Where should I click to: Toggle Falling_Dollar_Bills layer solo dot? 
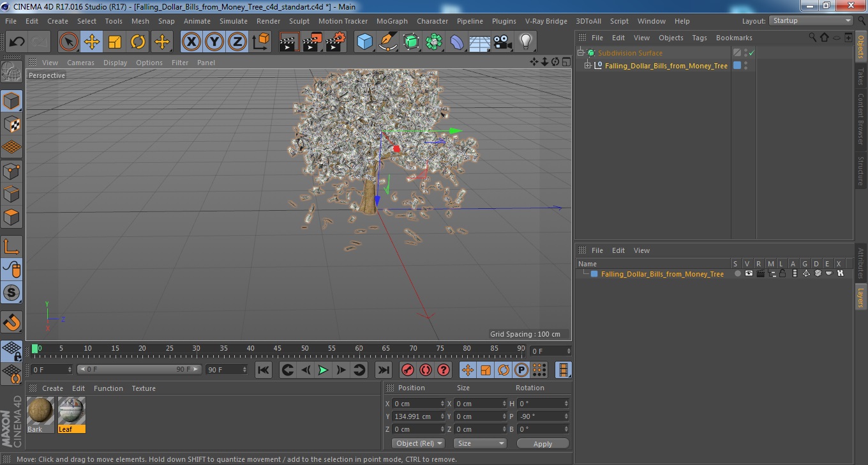coord(738,273)
